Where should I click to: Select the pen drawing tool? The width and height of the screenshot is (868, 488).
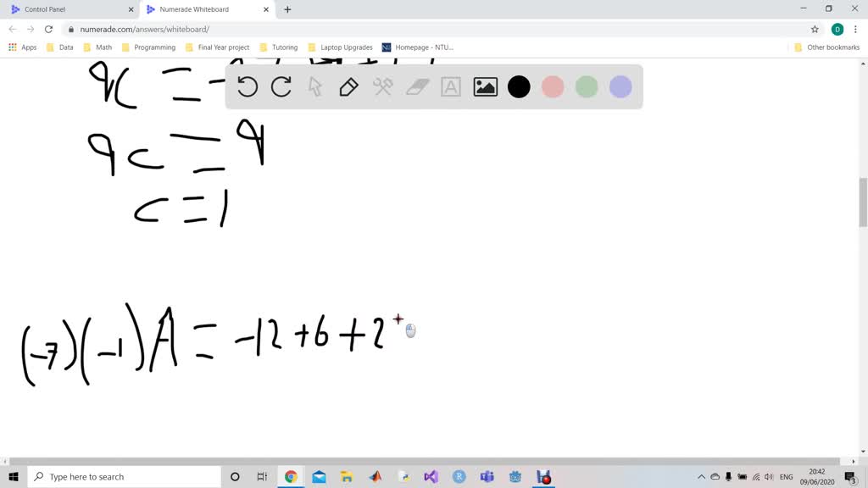(x=348, y=86)
